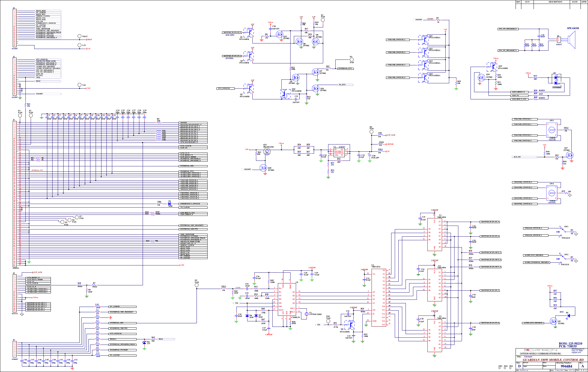The height and width of the screenshot is (372, 588).
Task: Click the Q10 DTA144EK transistor symbol
Action: pos(286,93)
